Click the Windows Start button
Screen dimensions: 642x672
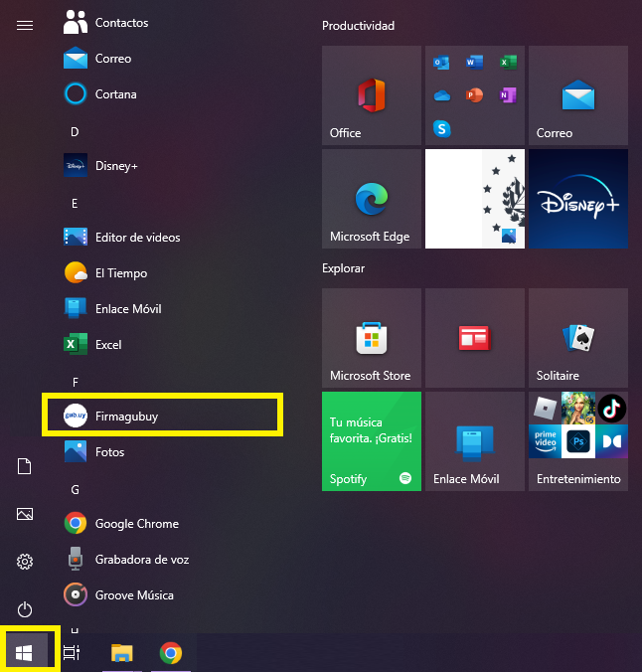tap(24, 653)
